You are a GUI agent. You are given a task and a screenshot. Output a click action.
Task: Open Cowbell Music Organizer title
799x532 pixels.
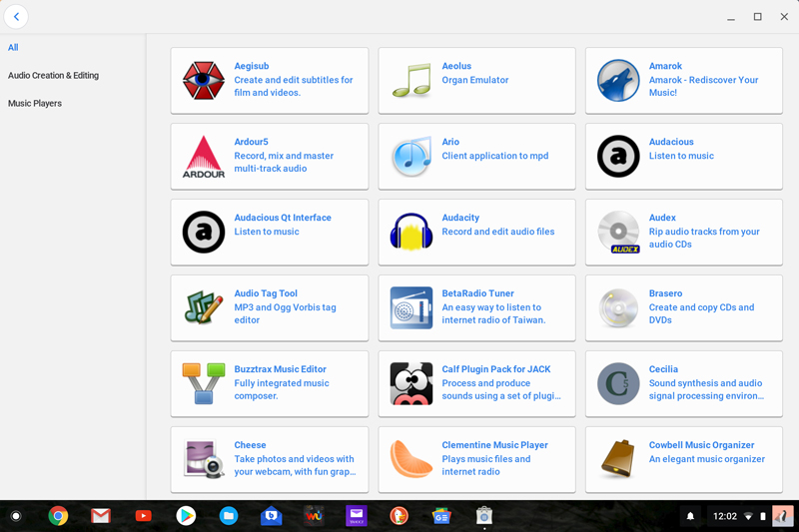click(702, 445)
